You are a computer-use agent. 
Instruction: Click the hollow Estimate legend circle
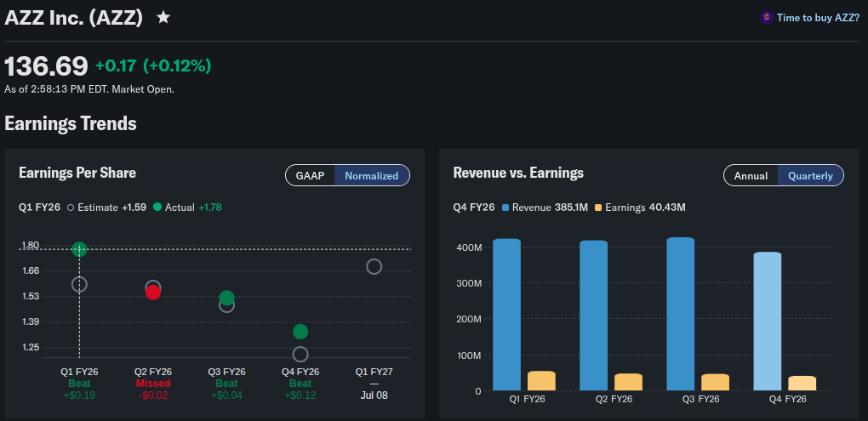click(x=71, y=208)
